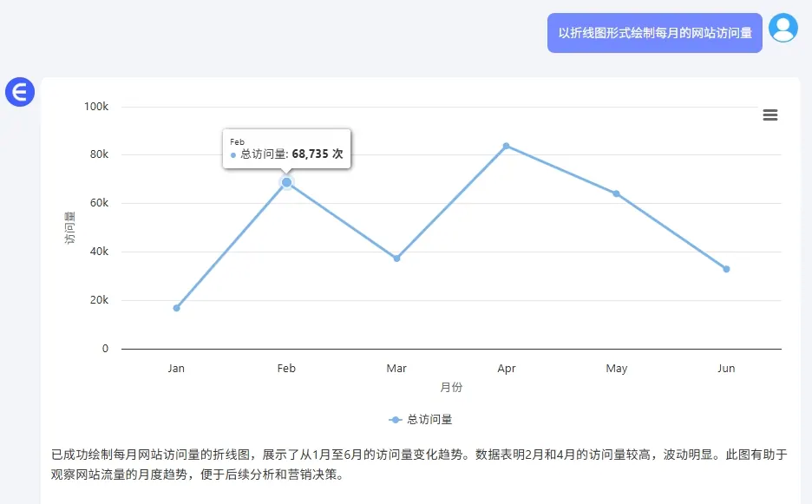Select the May data point

[616, 193]
